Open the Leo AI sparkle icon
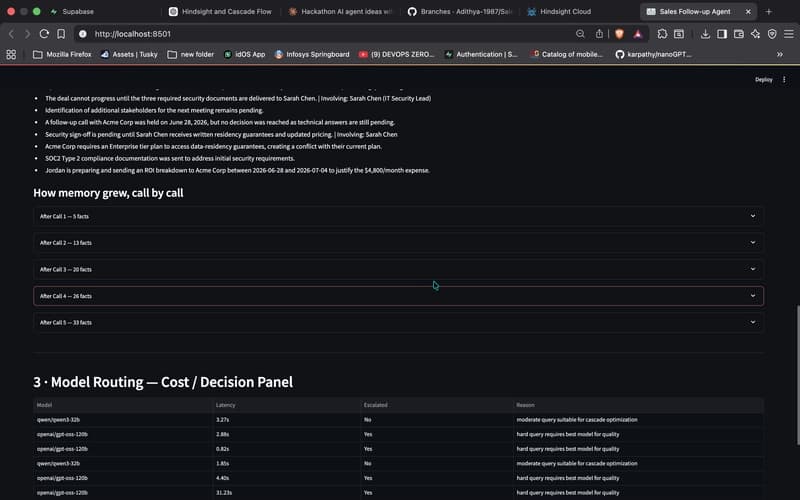 (756, 34)
